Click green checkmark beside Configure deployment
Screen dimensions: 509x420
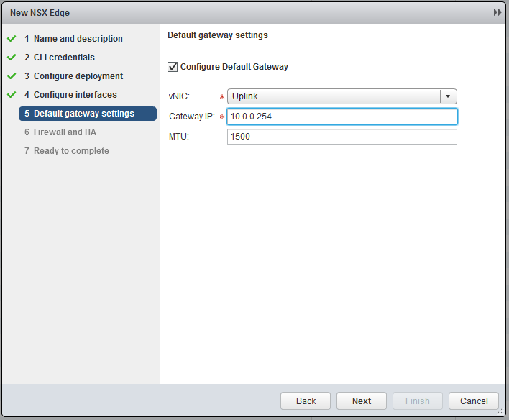[x=12, y=76]
